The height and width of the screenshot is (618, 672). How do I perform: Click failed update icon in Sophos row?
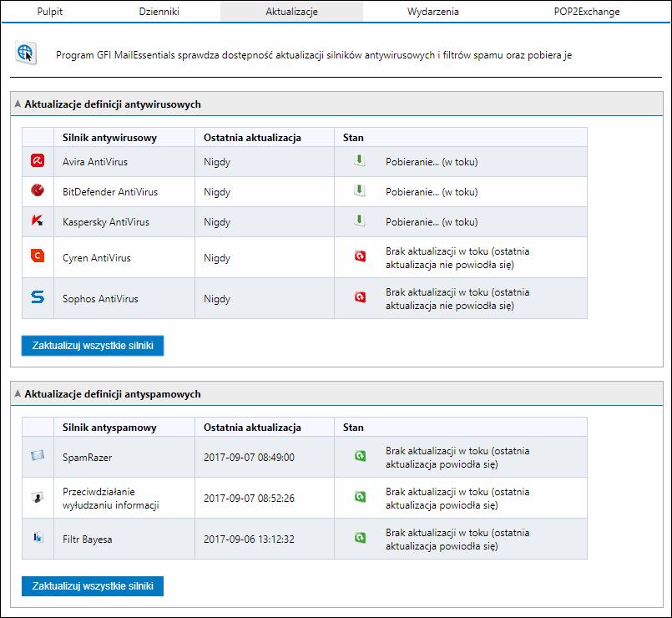pos(360,296)
